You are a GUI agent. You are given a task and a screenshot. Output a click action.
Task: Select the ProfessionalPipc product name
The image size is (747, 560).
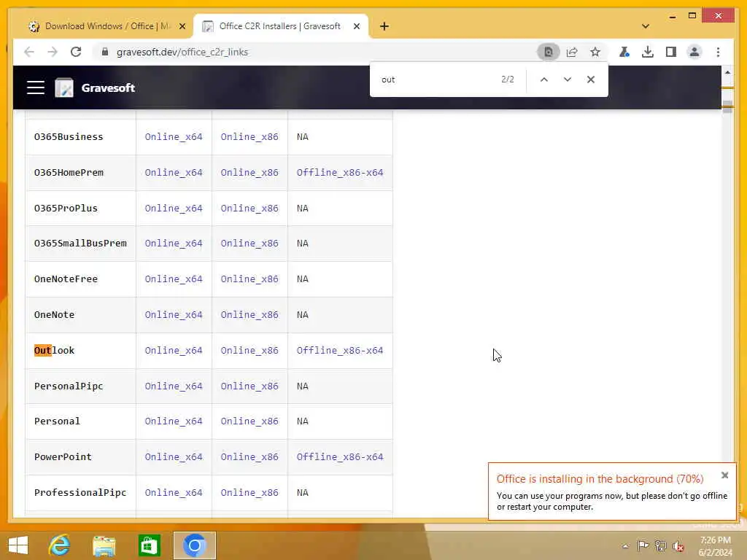pyautogui.click(x=80, y=492)
